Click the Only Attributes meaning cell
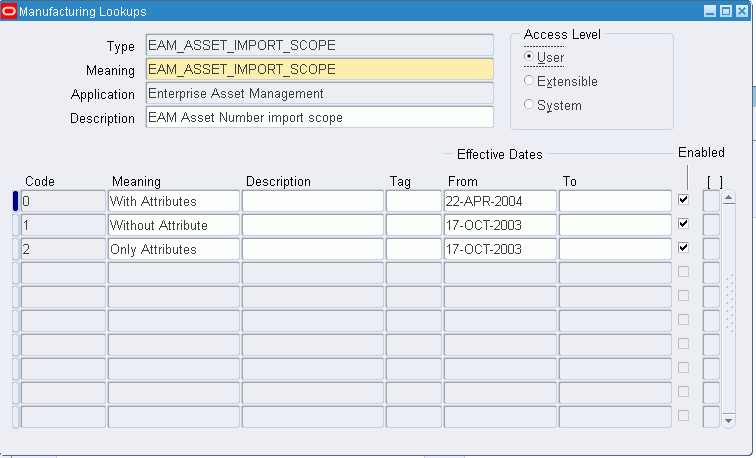756x458 pixels. pyautogui.click(x=174, y=249)
